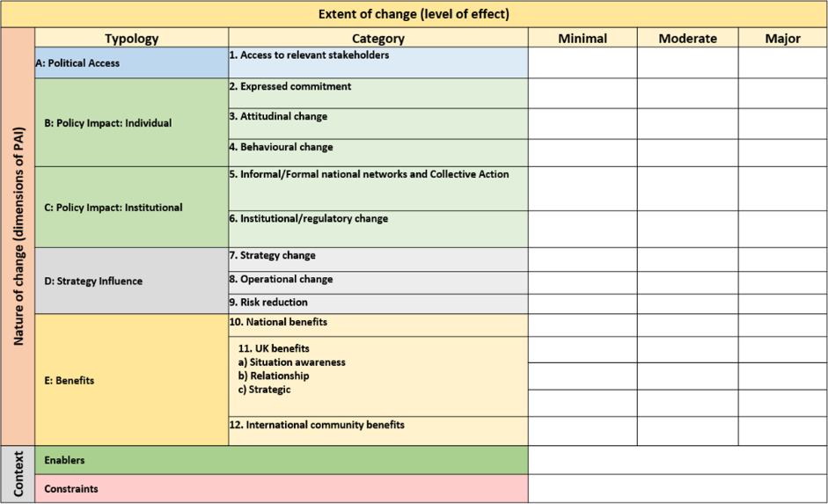Click the Moderate cell for Risk reduction
Viewport: 828px width, 504px height.
(x=687, y=304)
